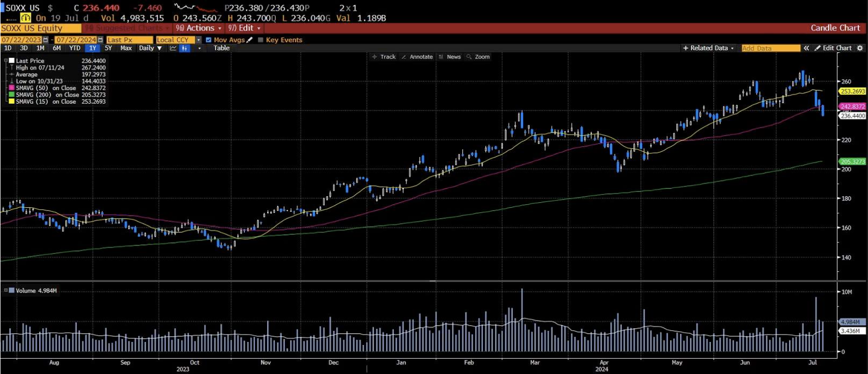Screen dimensions: 868x374
Task: Click the Edit Chart button label
Action: [837, 48]
